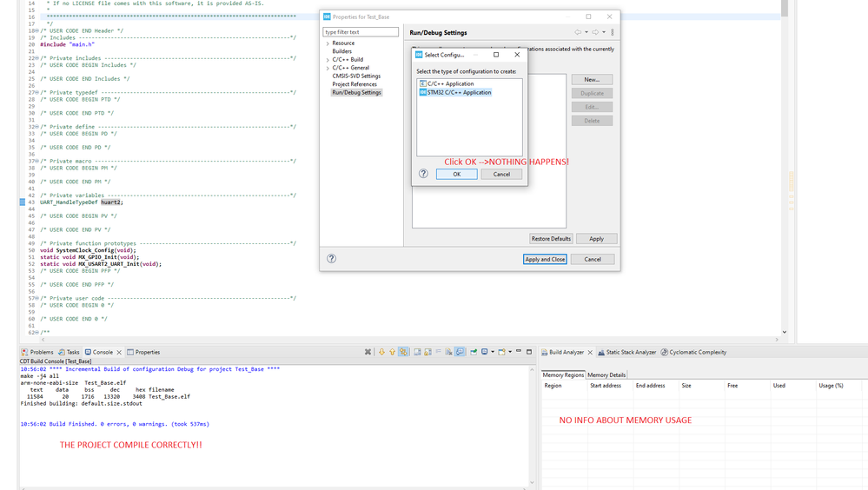
Task: Click Apply and Close
Action: [545, 259]
